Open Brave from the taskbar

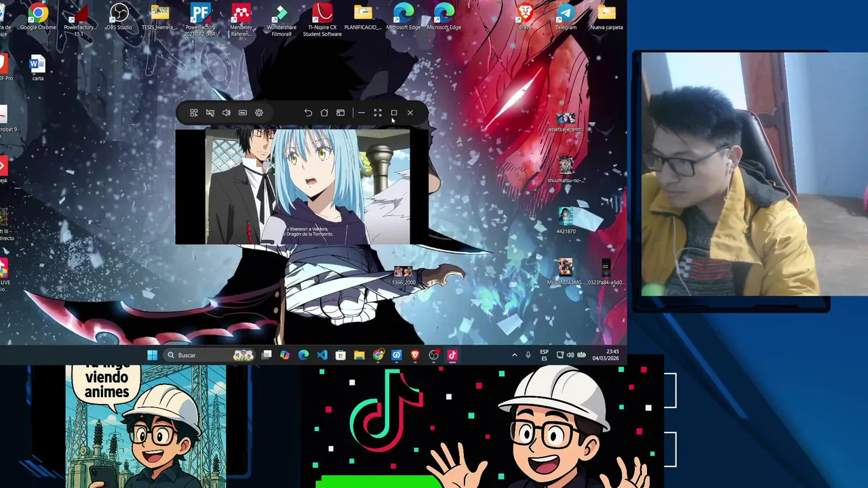coord(415,355)
